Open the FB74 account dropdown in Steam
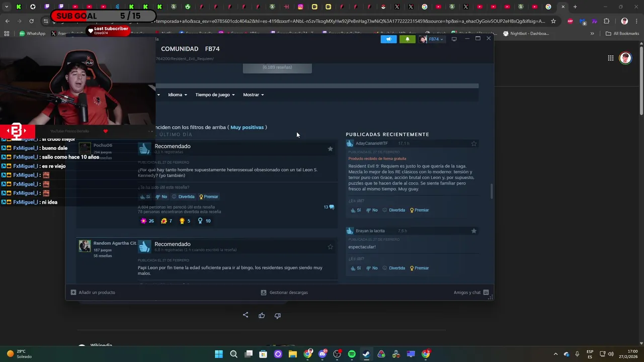 (x=432, y=39)
